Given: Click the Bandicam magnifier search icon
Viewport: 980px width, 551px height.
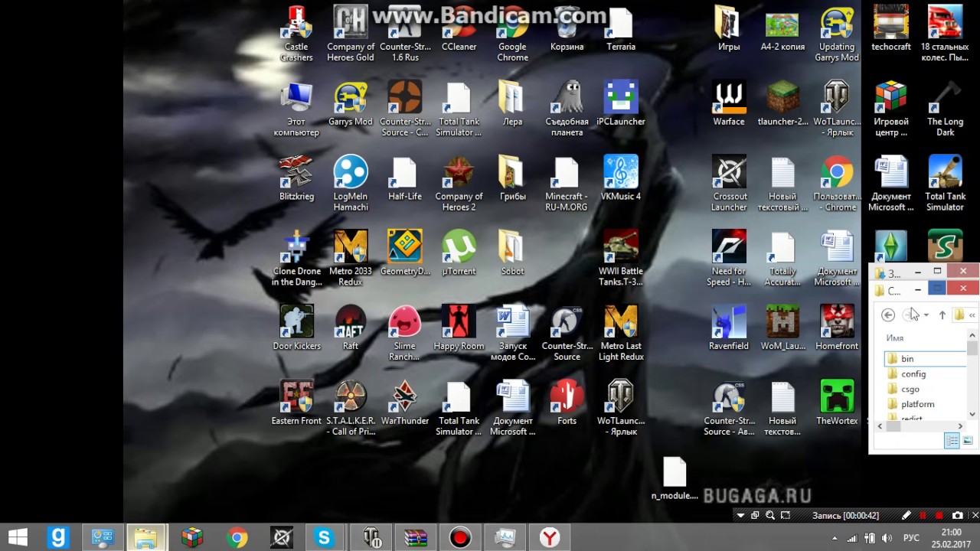Looking at the screenshot, I should pos(770,516).
